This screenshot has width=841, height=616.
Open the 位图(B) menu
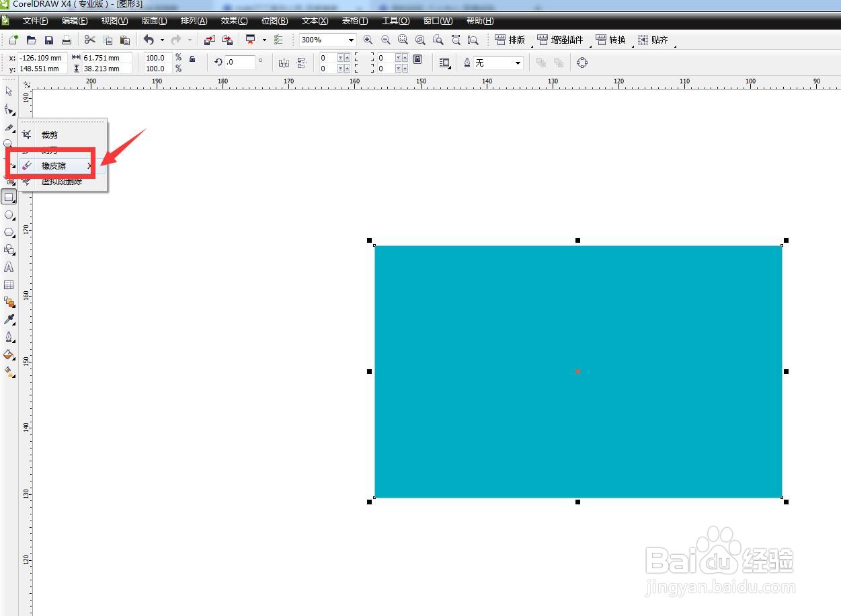(x=274, y=21)
